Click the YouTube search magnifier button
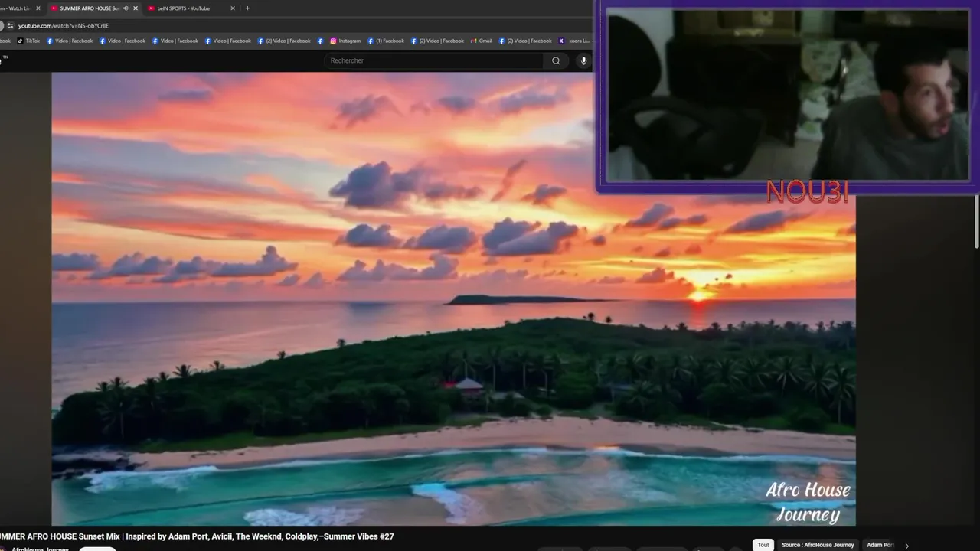Viewport: 980px width, 551px height. tap(556, 60)
